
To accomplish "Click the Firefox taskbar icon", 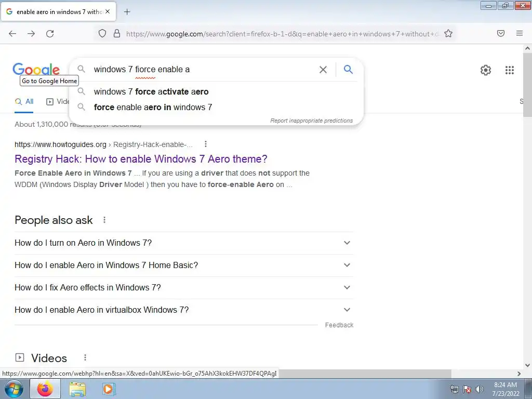I will (45, 389).
